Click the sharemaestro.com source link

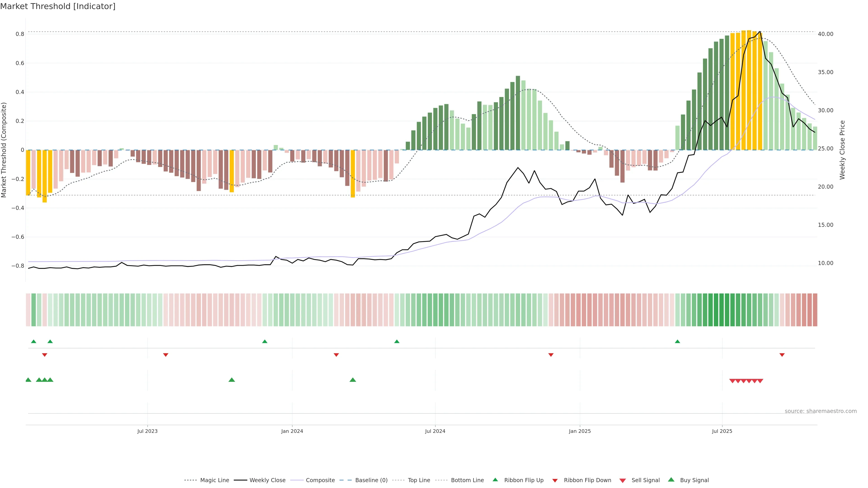pos(821,411)
